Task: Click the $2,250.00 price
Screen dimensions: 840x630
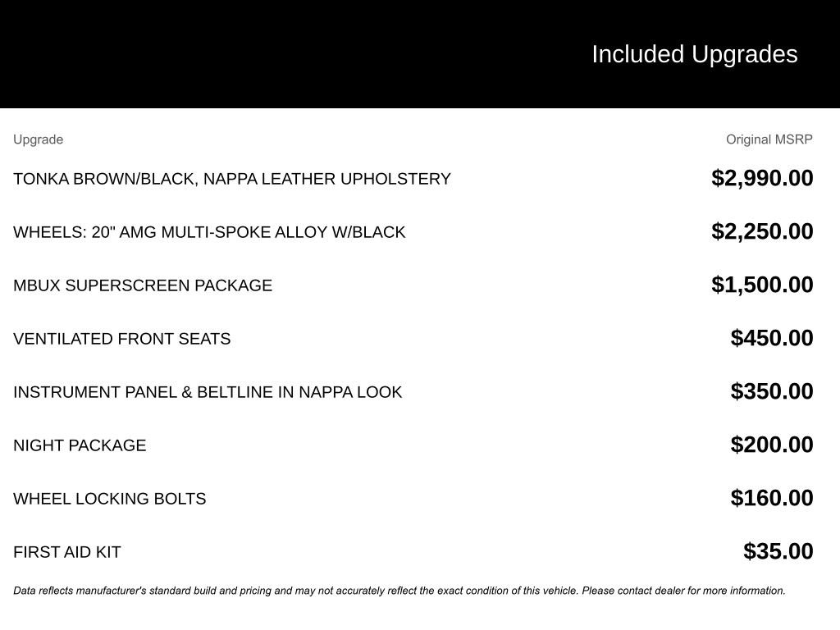Action: pos(762,231)
